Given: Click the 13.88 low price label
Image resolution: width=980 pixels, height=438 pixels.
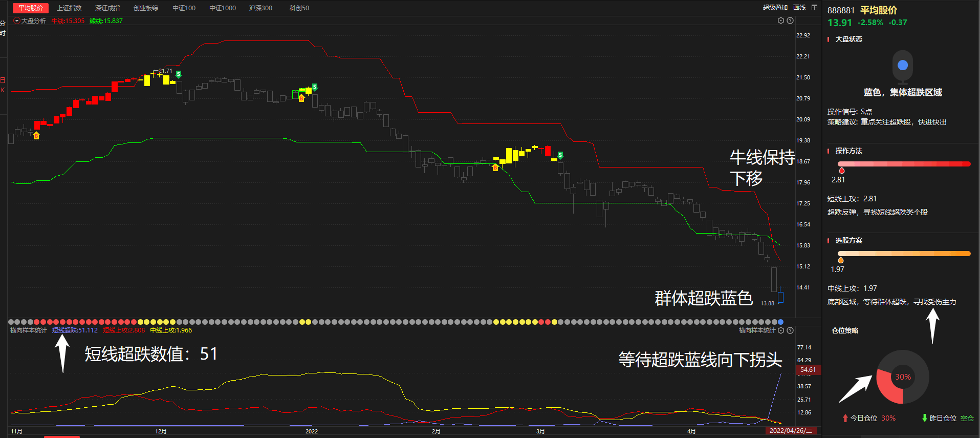Looking at the screenshot, I should pyautogui.click(x=767, y=303).
